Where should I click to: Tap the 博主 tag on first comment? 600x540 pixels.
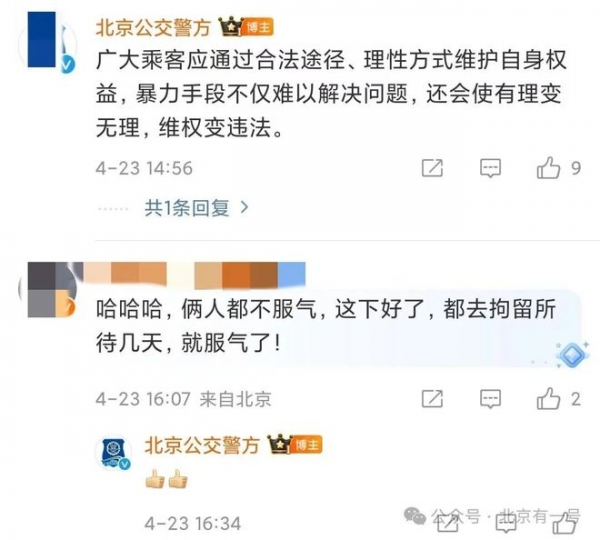[258, 27]
